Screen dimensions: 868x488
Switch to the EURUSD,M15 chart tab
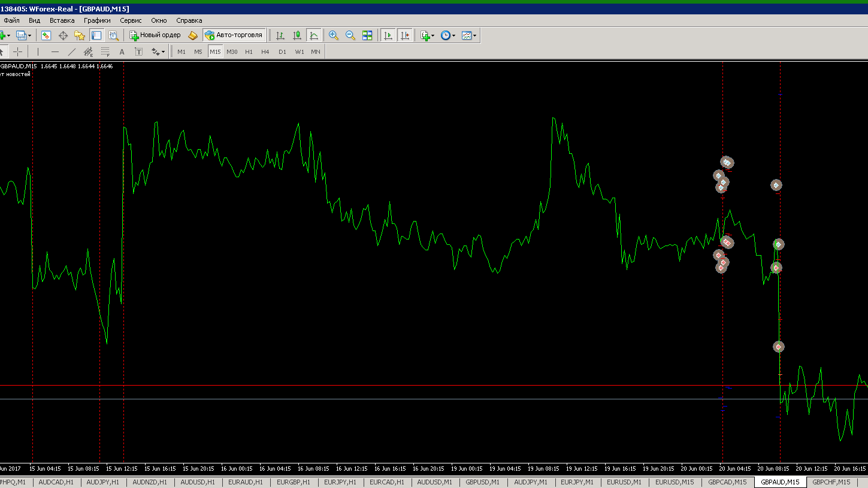675,482
